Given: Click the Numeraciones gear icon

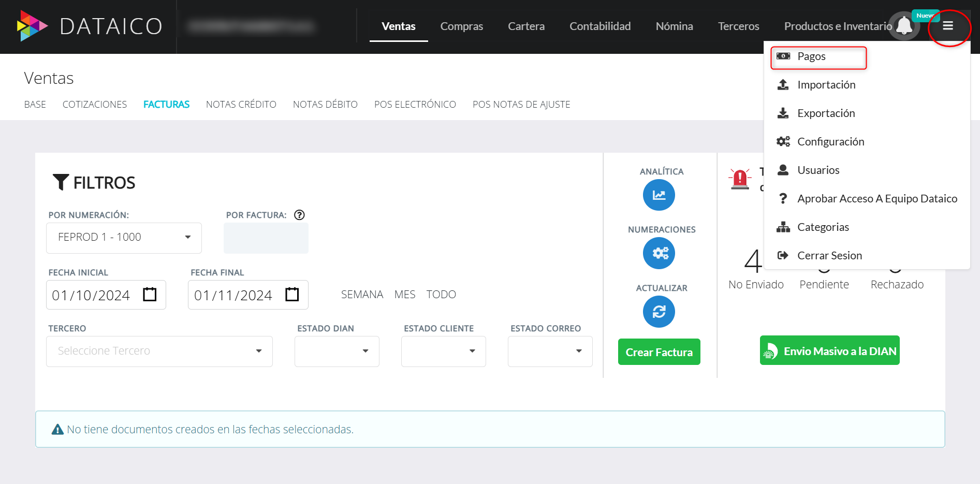Looking at the screenshot, I should [x=659, y=253].
